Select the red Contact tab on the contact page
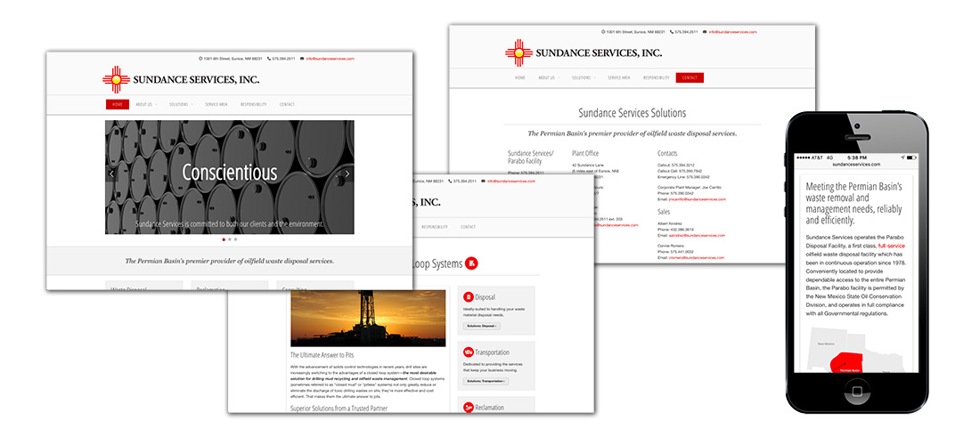This screenshot has width=980, height=445. pyautogui.click(x=690, y=78)
